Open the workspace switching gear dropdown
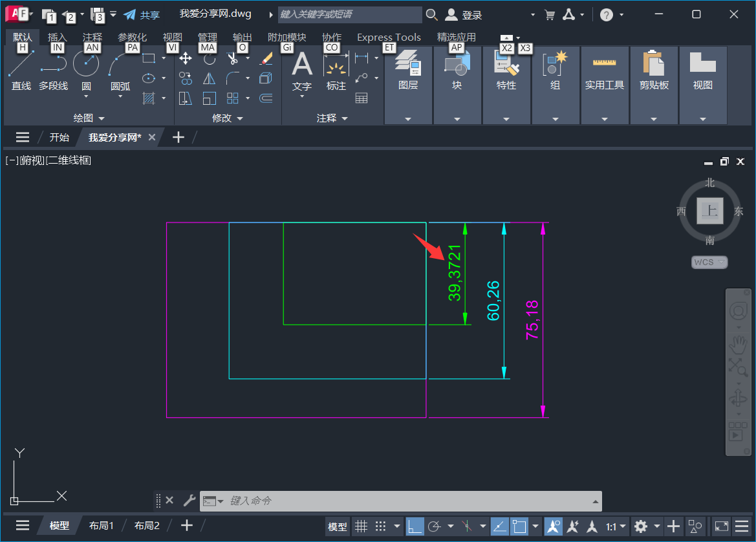This screenshot has width=756, height=542. click(656, 526)
